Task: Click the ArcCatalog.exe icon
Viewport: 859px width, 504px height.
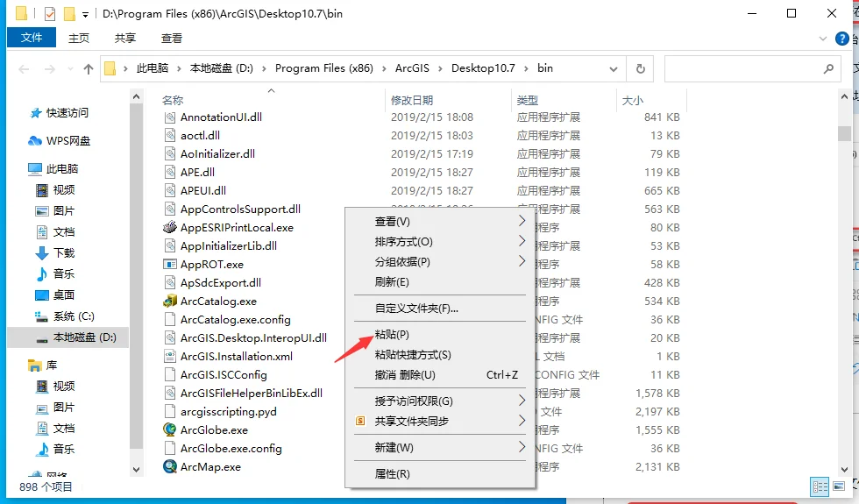Action: click(170, 301)
